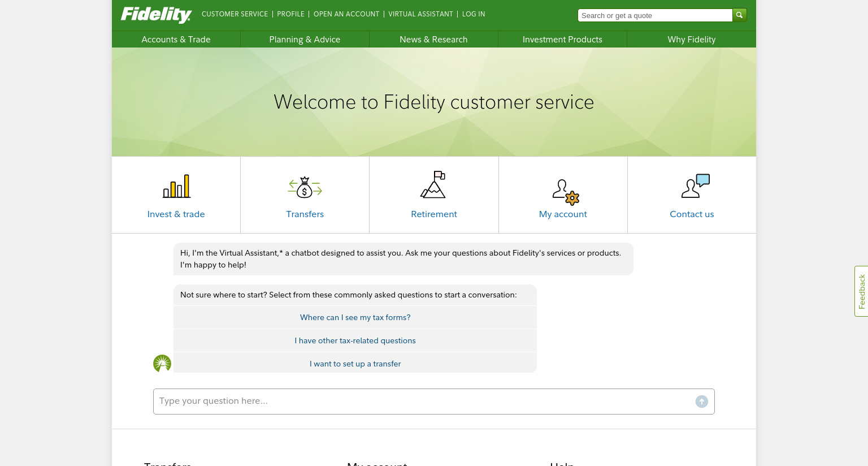Click the Retirement text link
Viewport: 868px width, 466px height.
(434, 214)
